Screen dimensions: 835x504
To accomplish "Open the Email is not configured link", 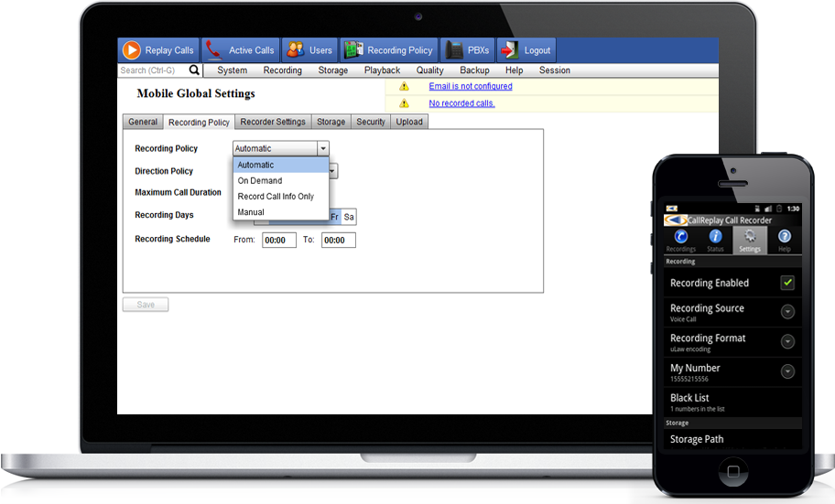I will pos(471,86).
